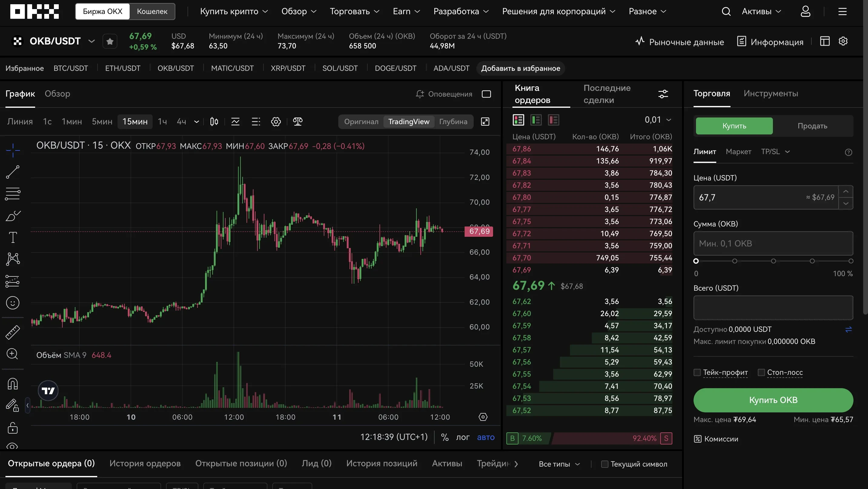This screenshot has width=868, height=489.
Task: Open the help question mark in trade panel
Action: pos(848,152)
